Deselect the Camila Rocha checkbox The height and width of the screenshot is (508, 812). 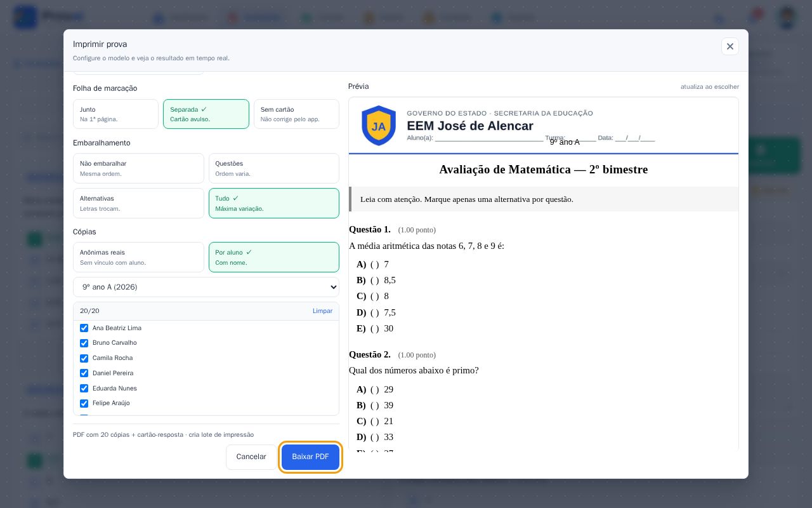(x=84, y=358)
